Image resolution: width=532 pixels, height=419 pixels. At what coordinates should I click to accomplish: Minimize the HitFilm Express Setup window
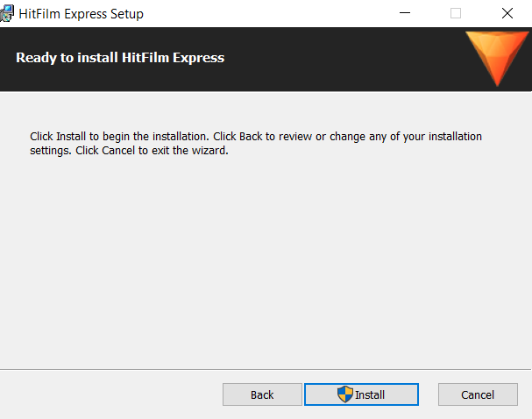405,13
